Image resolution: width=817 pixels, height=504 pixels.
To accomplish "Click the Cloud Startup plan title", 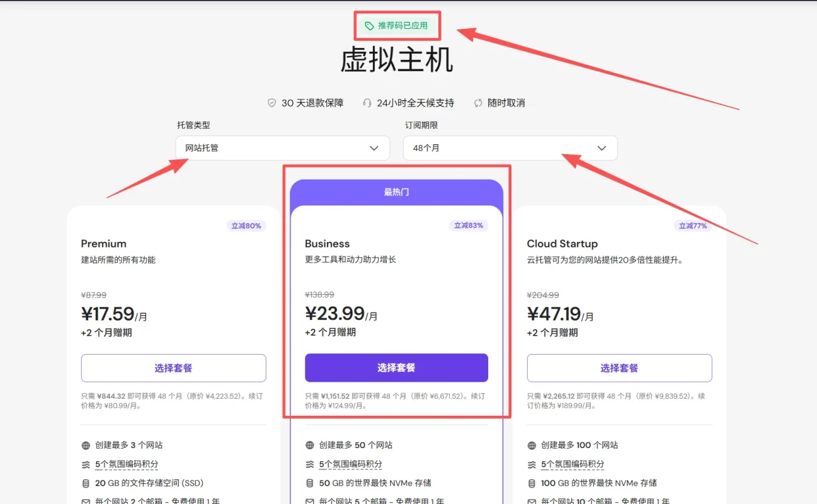I will coord(563,244).
